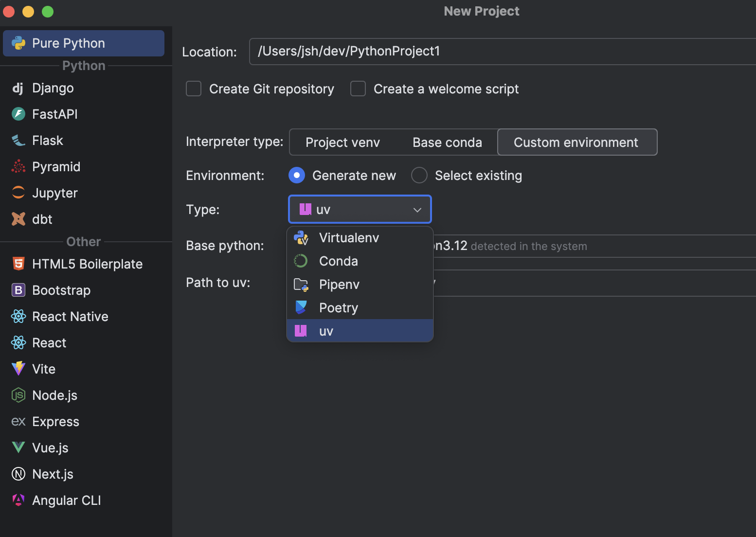Choose Poetry from the type list
The width and height of the screenshot is (756, 537).
click(360, 308)
